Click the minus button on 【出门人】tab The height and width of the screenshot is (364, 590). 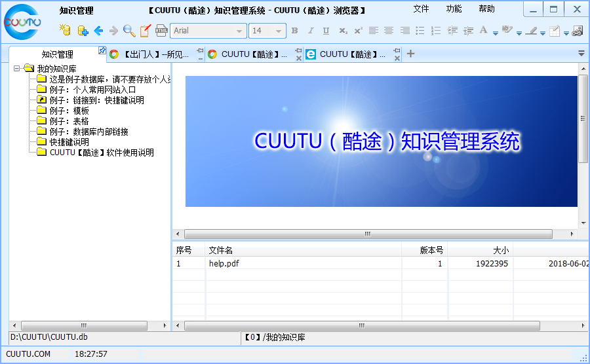(x=200, y=59)
